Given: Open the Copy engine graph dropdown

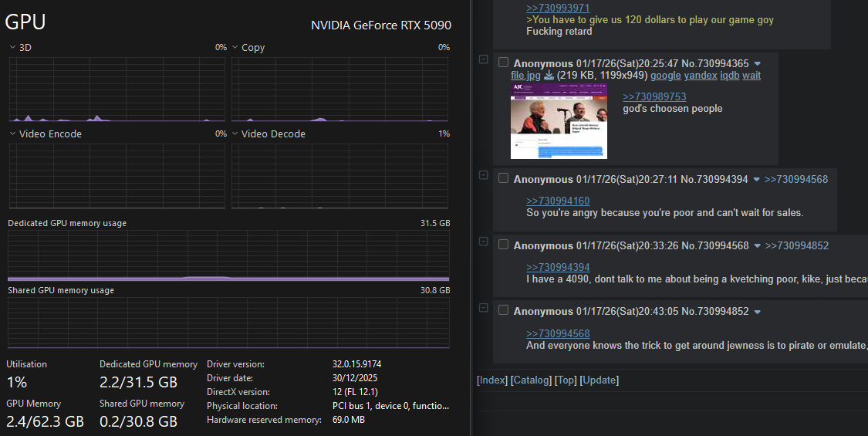Looking at the screenshot, I should [235, 48].
